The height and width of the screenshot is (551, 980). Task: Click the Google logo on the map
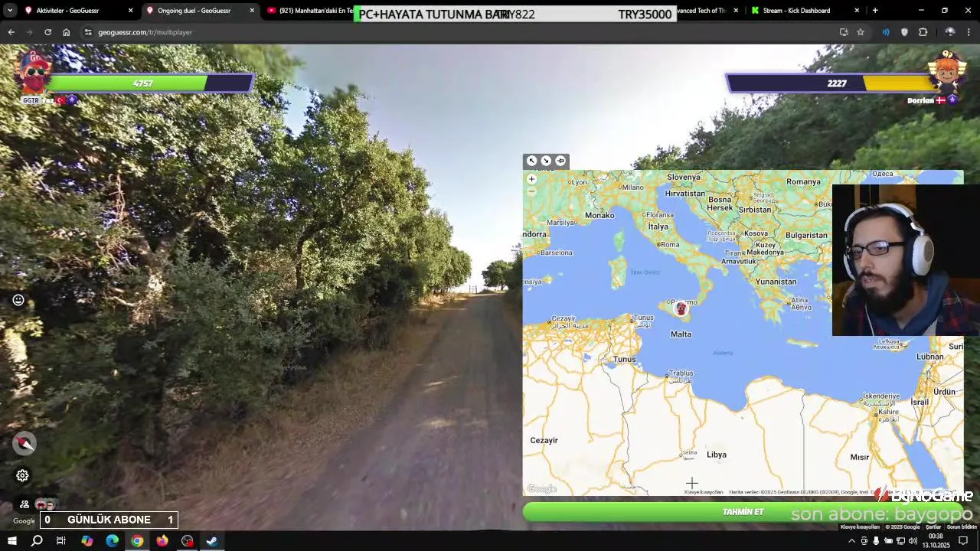[x=541, y=489]
